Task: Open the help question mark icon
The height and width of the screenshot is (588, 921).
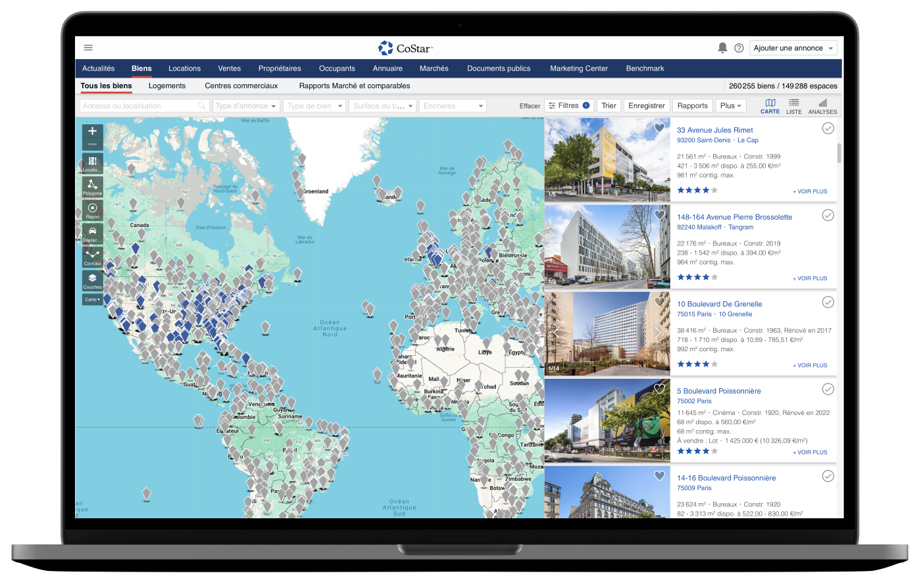Action: pos(739,48)
